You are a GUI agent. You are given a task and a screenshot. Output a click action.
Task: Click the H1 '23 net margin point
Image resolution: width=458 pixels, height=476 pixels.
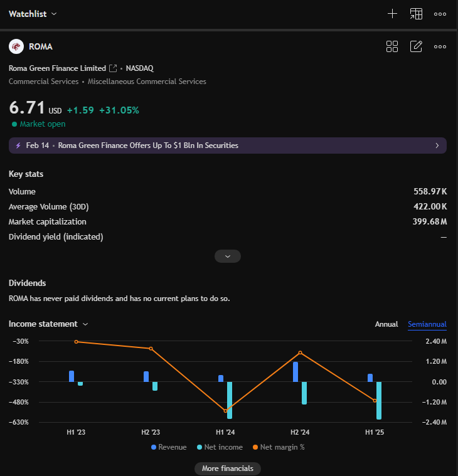point(77,342)
